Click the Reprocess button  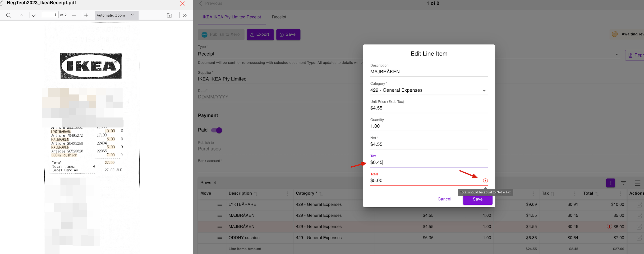[x=635, y=55]
